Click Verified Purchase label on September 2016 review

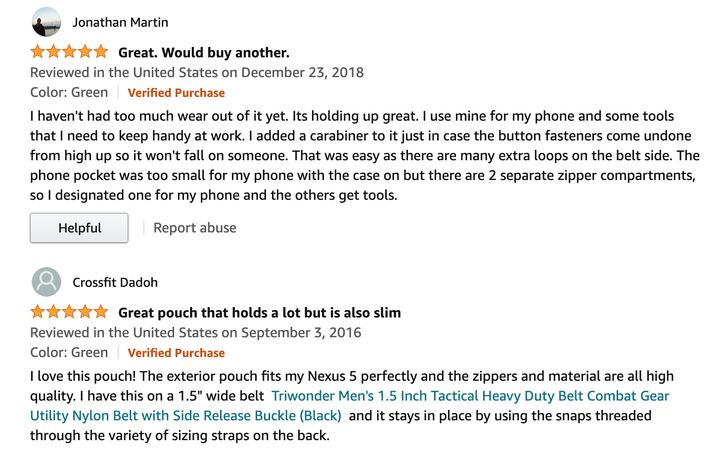pyautogui.click(x=176, y=353)
